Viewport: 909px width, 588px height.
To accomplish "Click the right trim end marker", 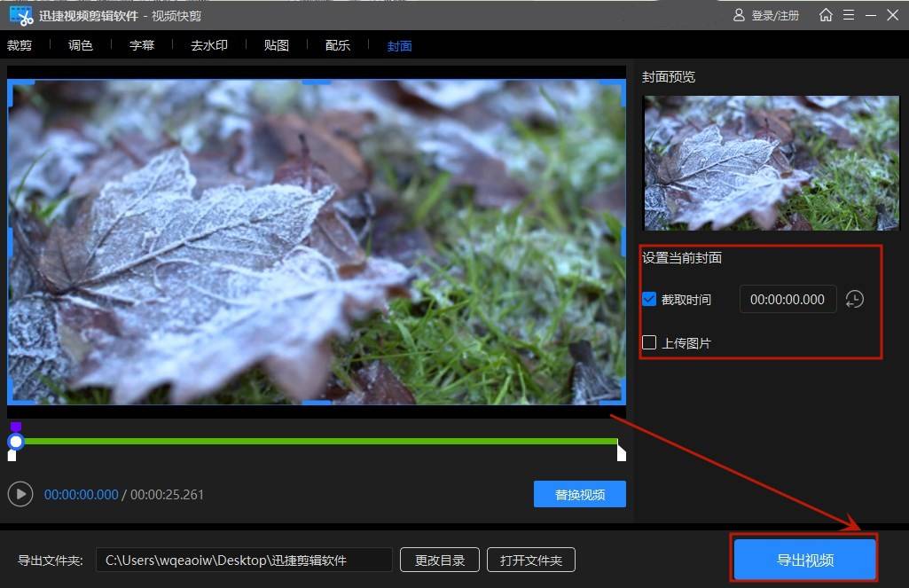I will coord(622,451).
